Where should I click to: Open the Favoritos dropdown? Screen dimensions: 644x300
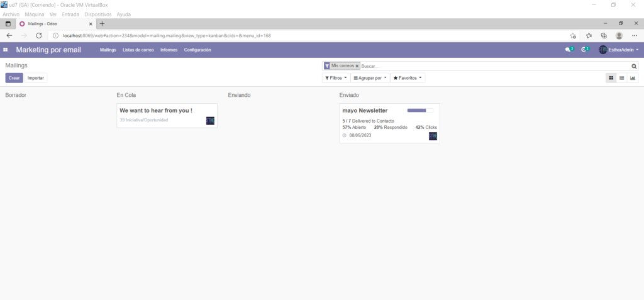tap(408, 78)
